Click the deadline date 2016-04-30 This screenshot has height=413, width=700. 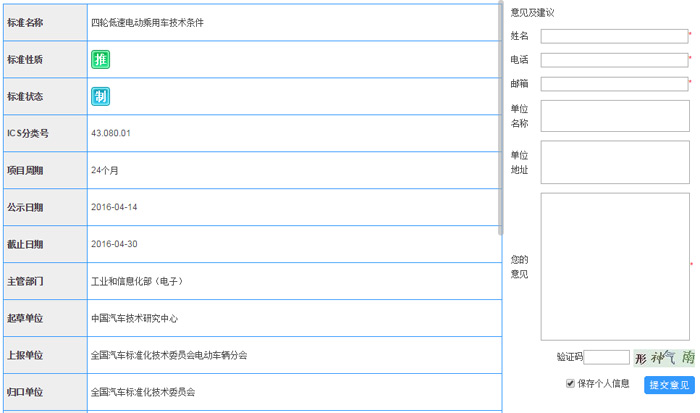coord(114,244)
